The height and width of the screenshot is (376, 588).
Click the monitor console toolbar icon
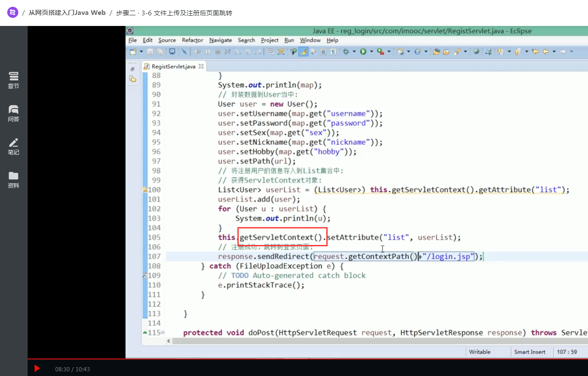click(172, 51)
